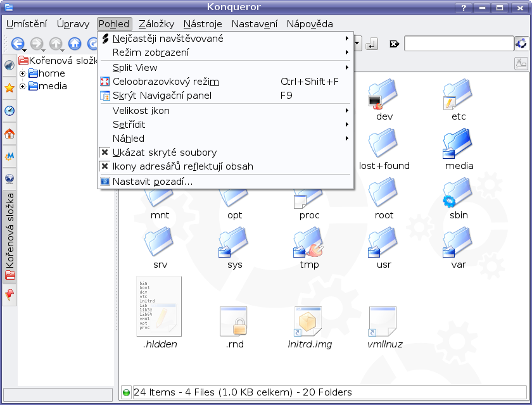Open the sidebar tab with the M icon

click(9, 156)
